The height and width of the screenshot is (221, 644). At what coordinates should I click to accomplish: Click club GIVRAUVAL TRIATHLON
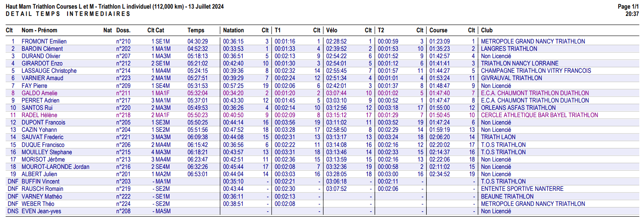(x=512, y=78)
